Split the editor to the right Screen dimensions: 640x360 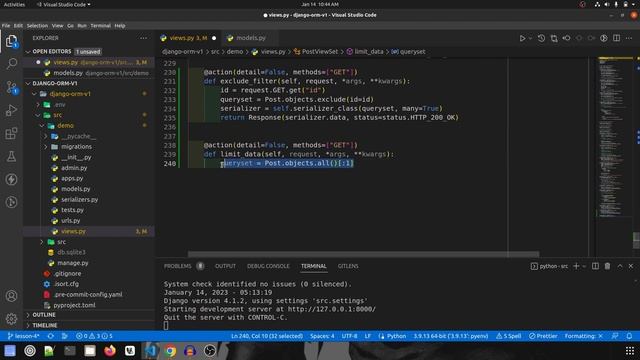tap(616, 38)
